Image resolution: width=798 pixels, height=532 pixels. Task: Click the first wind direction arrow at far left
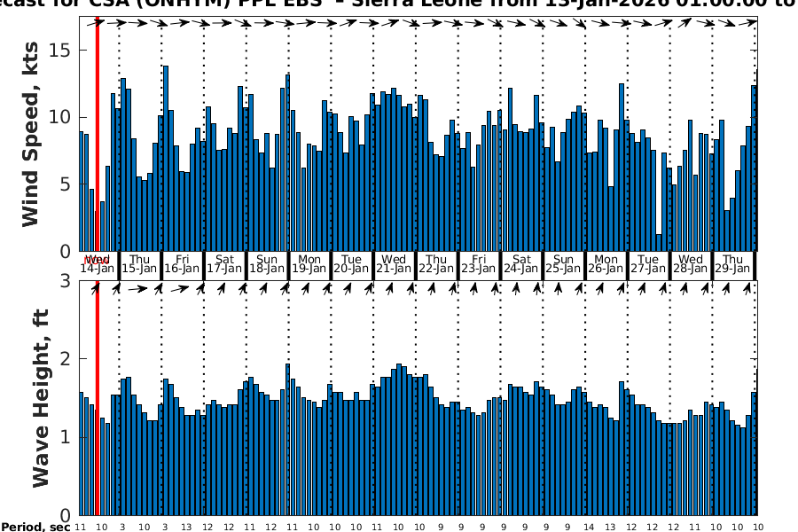pyautogui.click(x=96, y=23)
